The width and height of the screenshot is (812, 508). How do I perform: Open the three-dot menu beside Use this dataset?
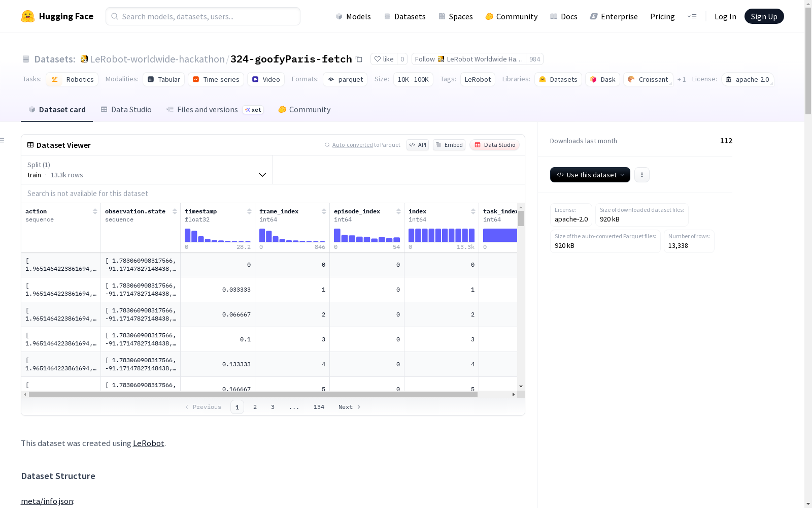[642, 175]
